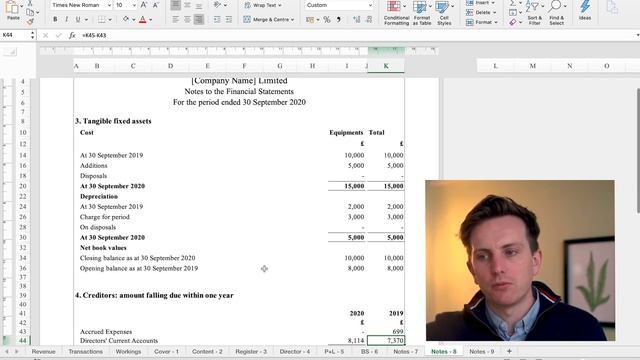
Task: Open Find & Select magnifier menu
Action: (557, 13)
